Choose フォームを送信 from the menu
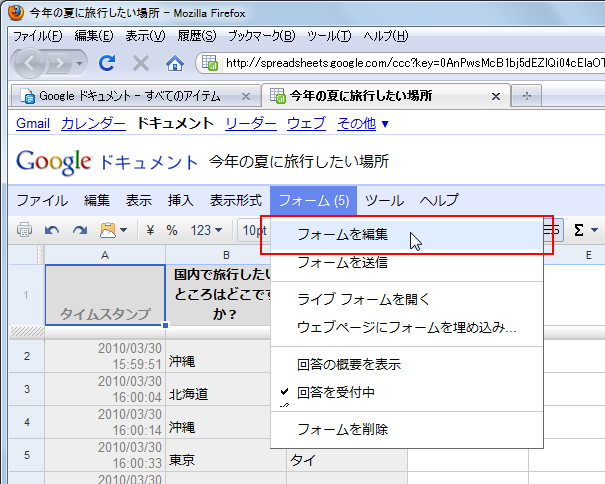This screenshot has width=605, height=484. click(407, 262)
